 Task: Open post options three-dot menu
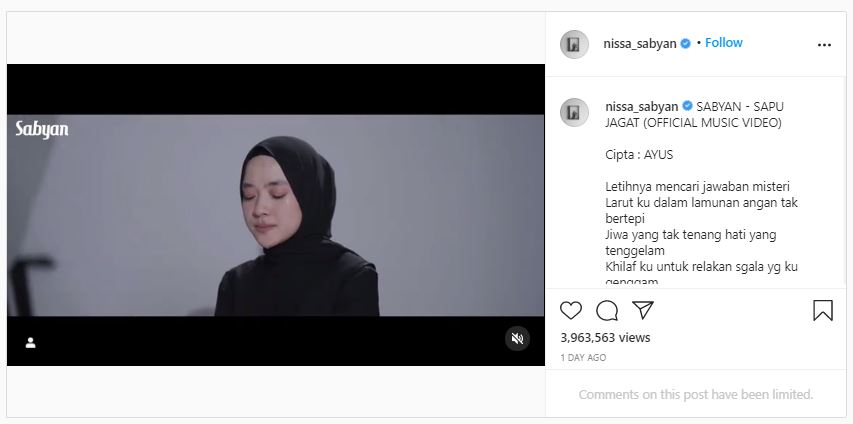(824, 45)
